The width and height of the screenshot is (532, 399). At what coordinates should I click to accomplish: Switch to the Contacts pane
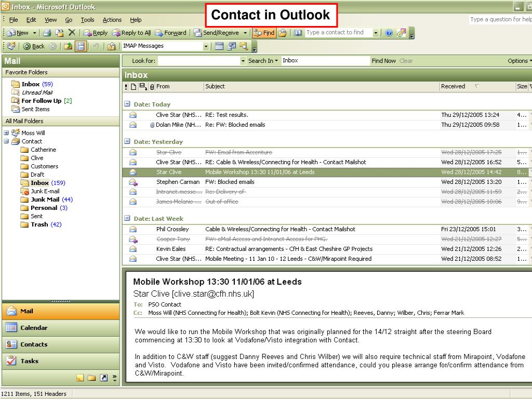point(61,344)
